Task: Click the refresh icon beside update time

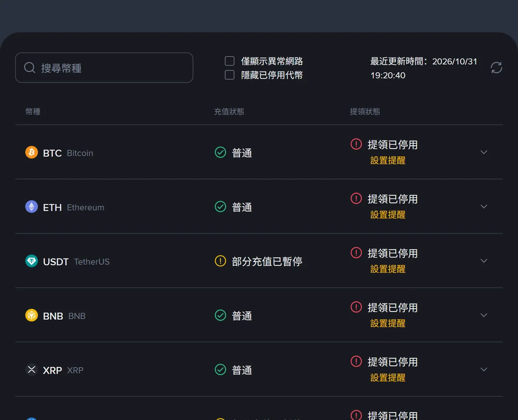Action: click(x=496, y=68)
